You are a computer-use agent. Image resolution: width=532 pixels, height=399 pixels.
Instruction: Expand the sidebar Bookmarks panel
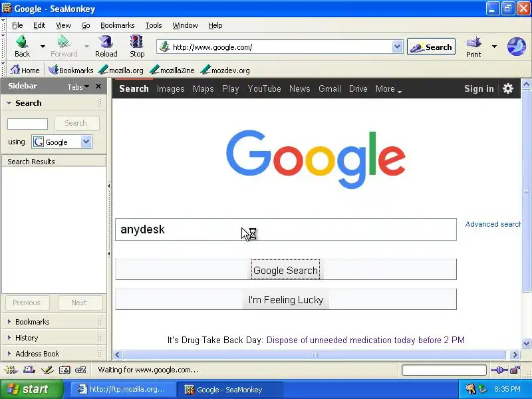[x=32, y=322]
